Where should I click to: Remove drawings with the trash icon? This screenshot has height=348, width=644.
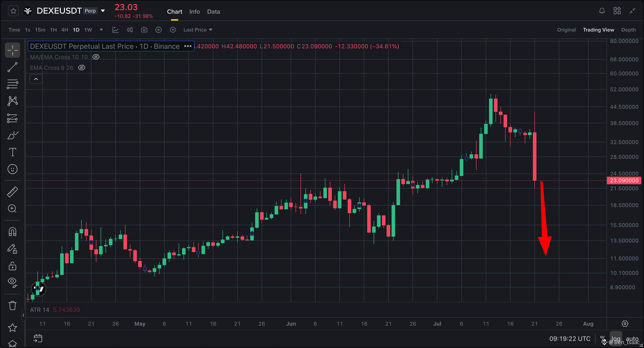(x=13, y=305)
